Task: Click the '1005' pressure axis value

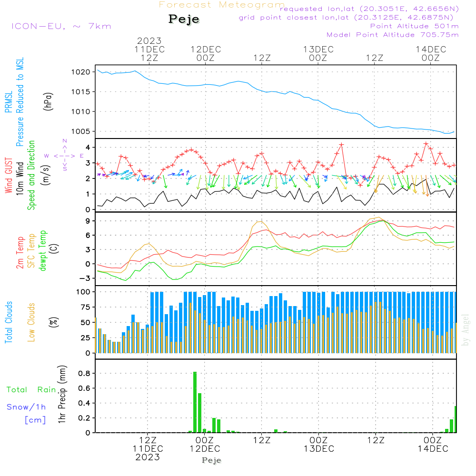Action: [x=81, y=131]
